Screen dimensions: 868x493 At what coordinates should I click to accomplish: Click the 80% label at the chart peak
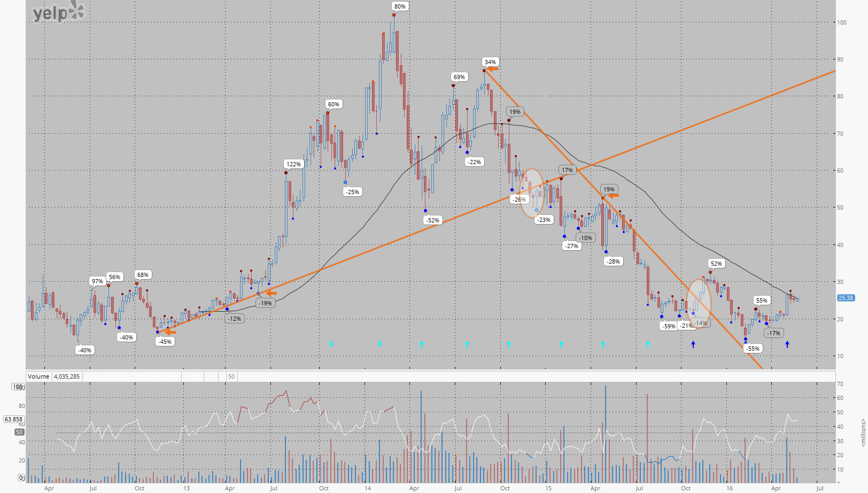[400, 6]
